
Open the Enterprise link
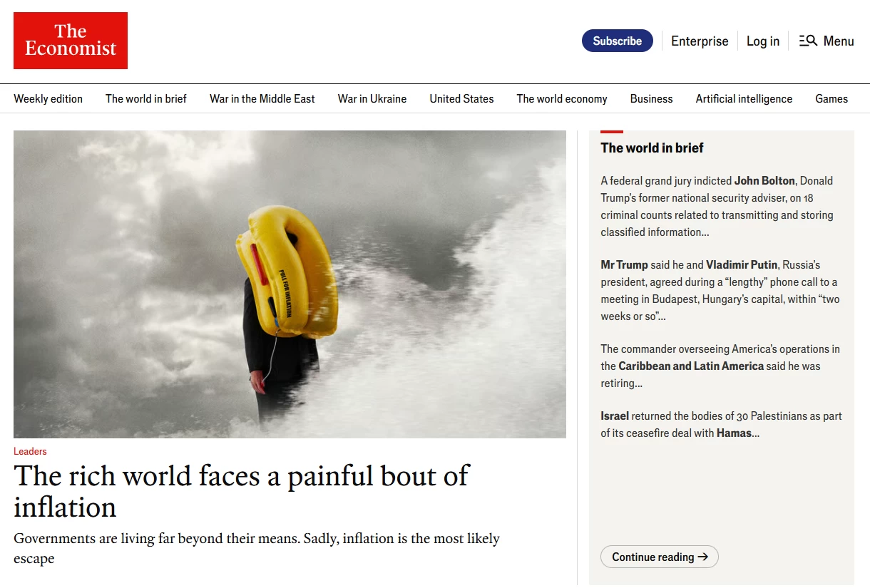pos(700,41)
